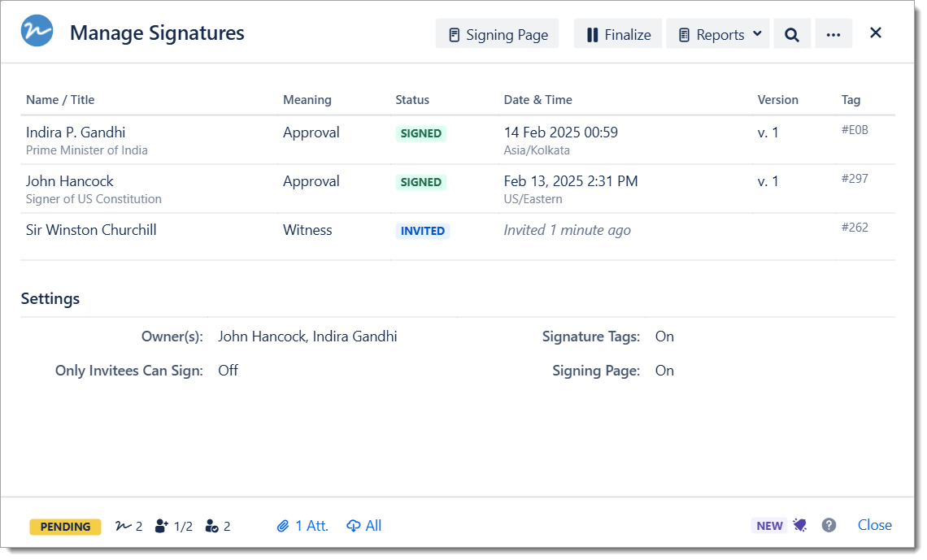Click the INVITED badge for Winston Churchill
Image resolution: width=927 pixels, height=560 pixels.
[x=422, y=231]
